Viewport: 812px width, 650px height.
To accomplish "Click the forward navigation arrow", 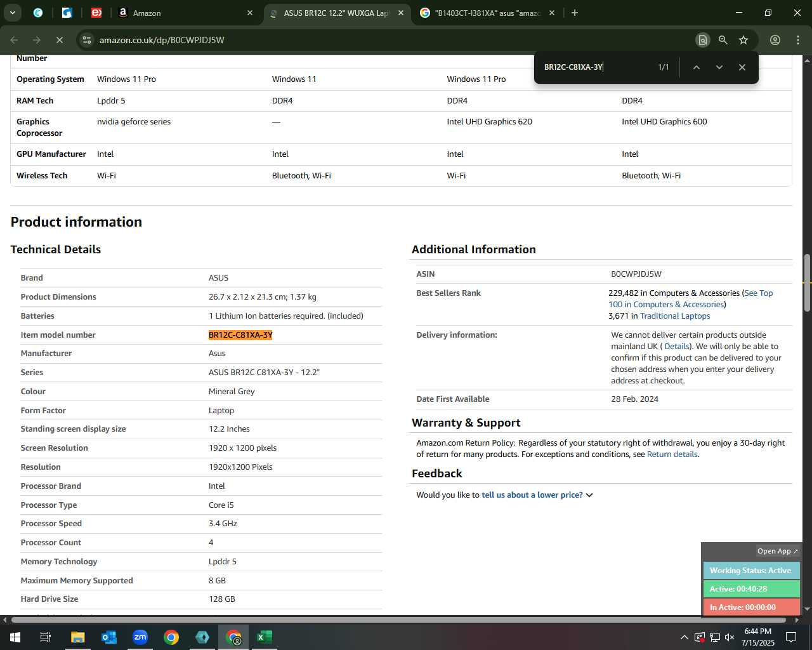I will tap(37, 40).
